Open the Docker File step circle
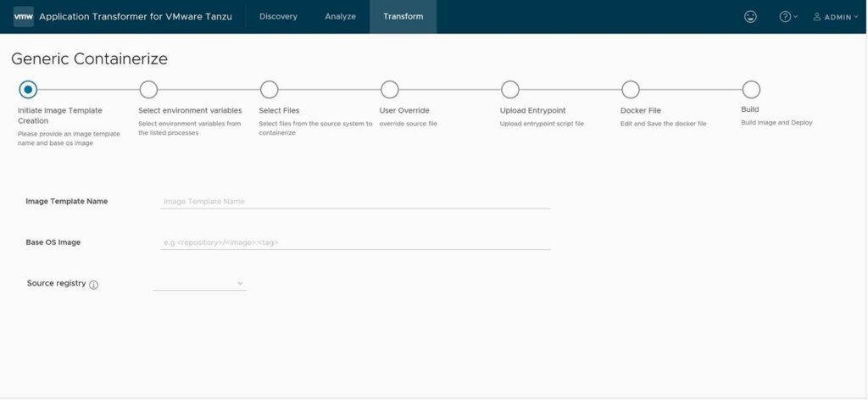The height and width of the screenshot is (400, 868). 631,89
